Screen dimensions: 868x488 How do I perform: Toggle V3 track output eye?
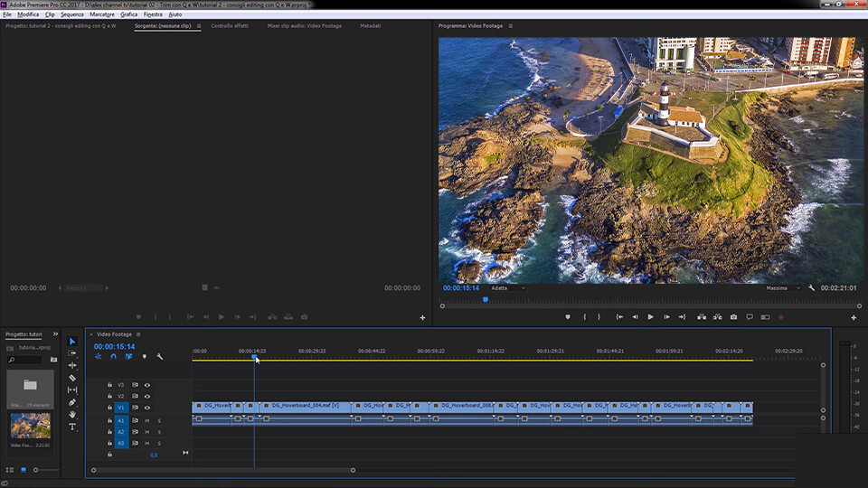tap(147, 385)
